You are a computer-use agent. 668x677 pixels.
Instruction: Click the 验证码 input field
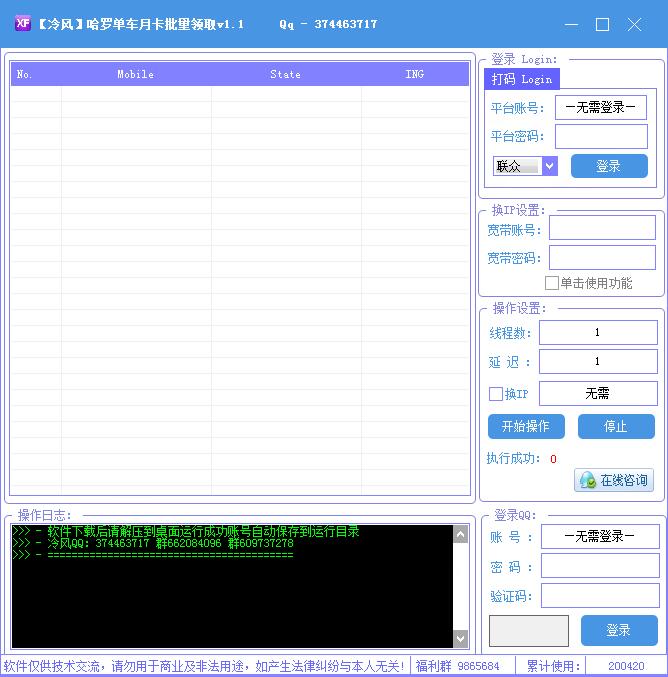[600, 595]
